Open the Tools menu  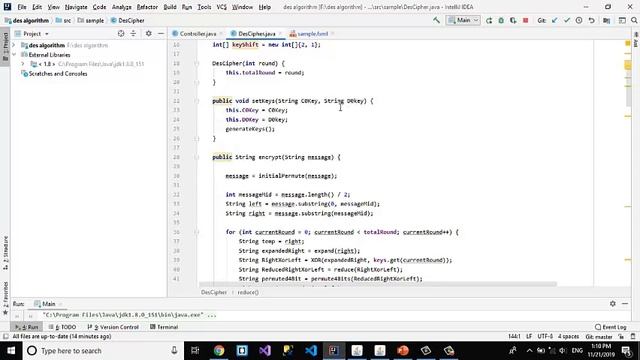[204, 7]
